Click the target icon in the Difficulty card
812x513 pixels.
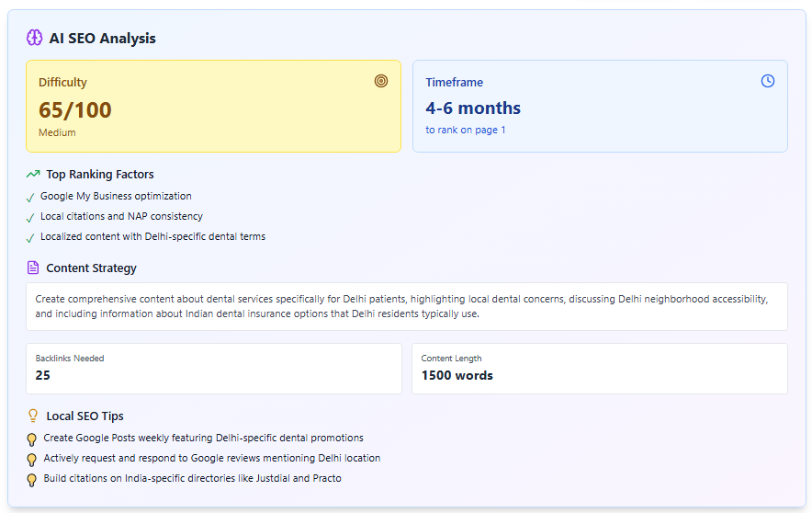tap(381, 81)
